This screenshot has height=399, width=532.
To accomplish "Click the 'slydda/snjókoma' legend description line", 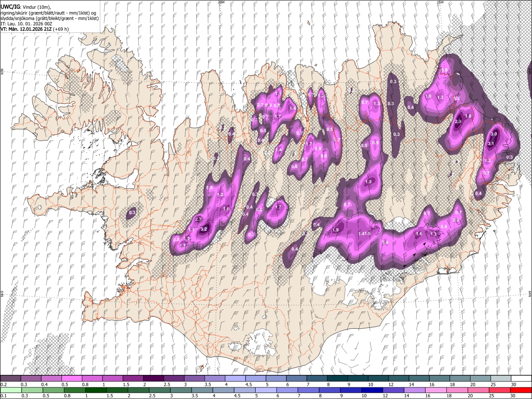I will coord(49,18).
